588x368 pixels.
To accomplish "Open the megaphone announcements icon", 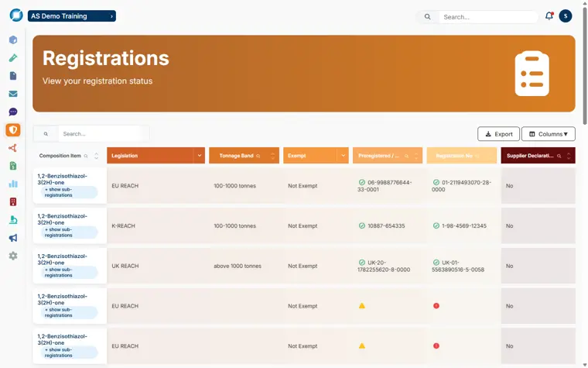I will coord(13,238).
